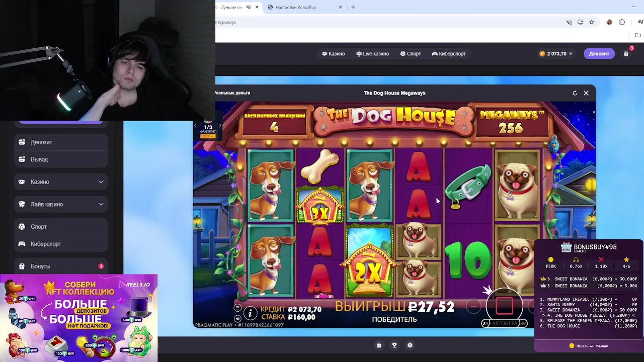
Task: Open Спорт in the left sidebar
Action: (61, 227)
